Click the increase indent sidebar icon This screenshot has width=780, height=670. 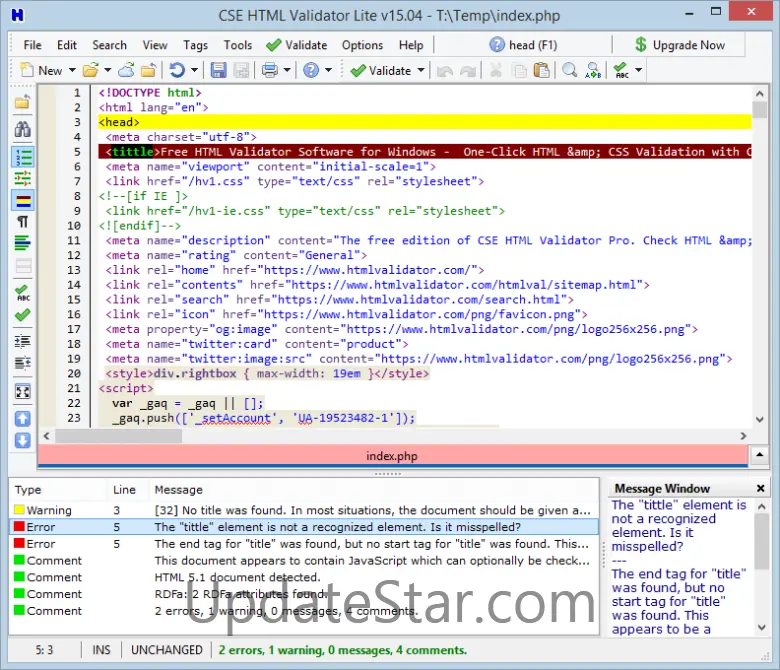22,342
